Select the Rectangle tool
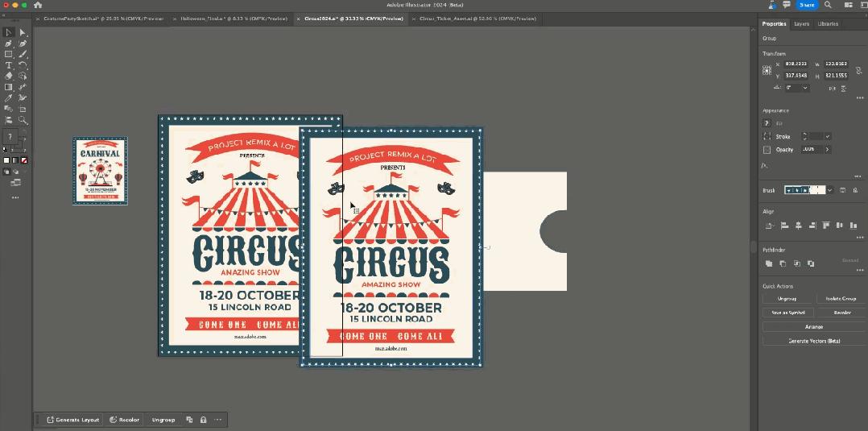This screenshot has height=431, width=868. coord(9,54)
